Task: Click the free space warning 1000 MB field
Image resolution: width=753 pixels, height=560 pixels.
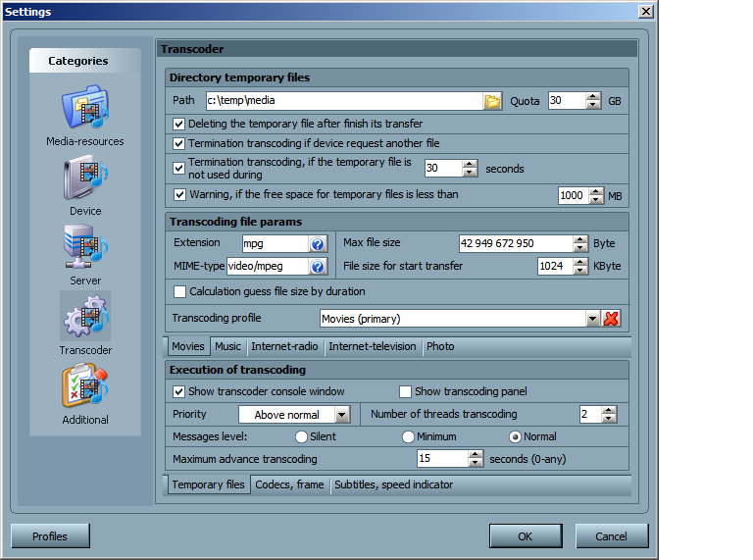Action: 574,195
